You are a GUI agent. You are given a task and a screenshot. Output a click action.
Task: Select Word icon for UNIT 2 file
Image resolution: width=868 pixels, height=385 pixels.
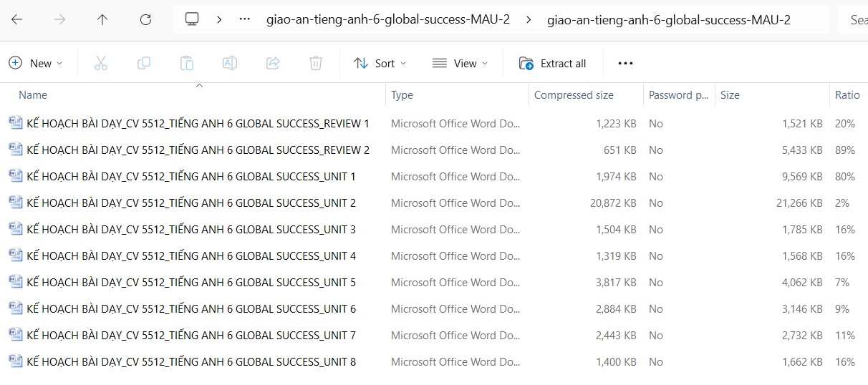point(16,203)
